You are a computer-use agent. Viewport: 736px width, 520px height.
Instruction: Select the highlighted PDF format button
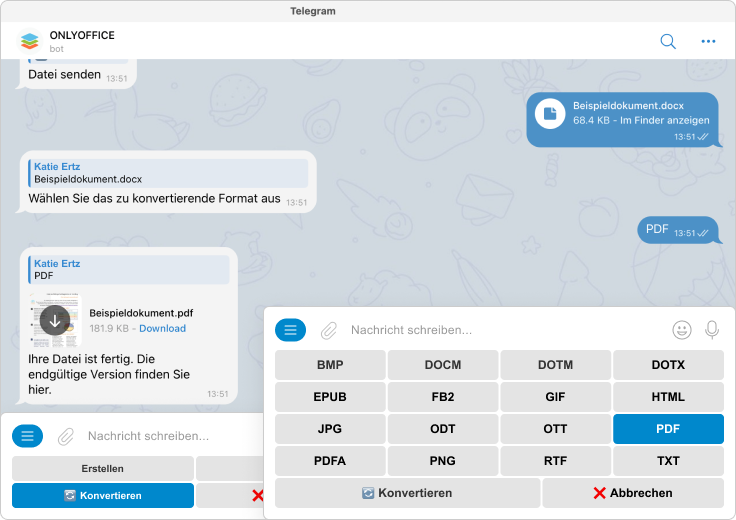coord(668,428)
